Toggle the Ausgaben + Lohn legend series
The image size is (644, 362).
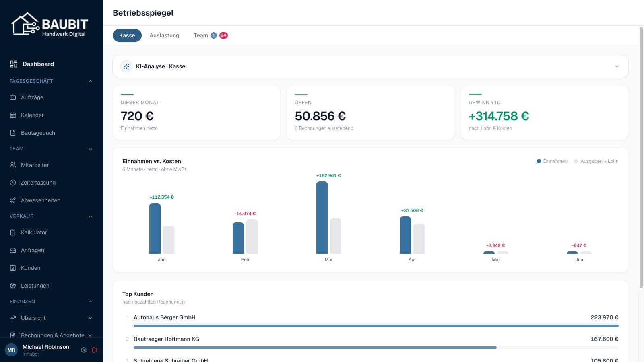[596, 161]
